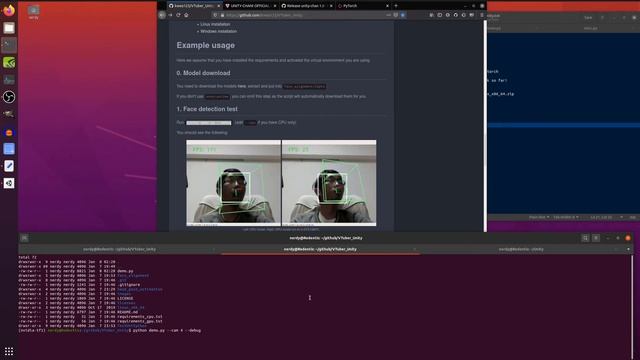Click the python demo.py command line
This screenshot has height=360, width=640.
167,331
